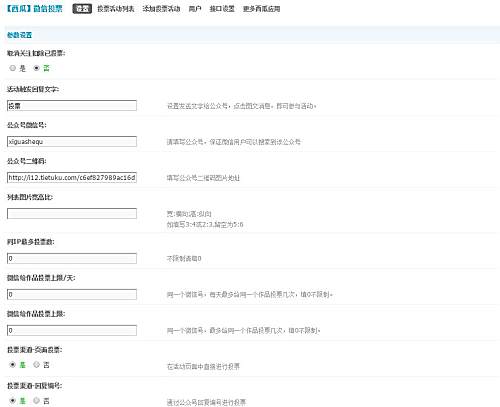Open the 【西瓜】微信投票 title link
Image resolution: width=500 pixels, height=407 pixels.
34,9
